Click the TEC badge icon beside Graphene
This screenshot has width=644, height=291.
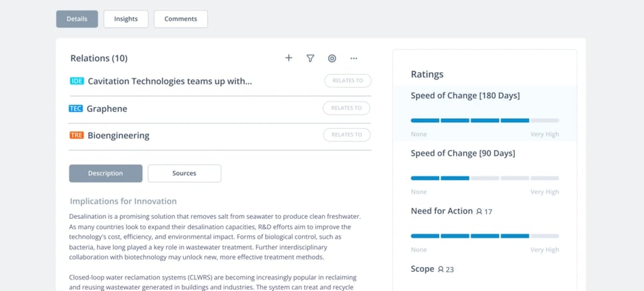76,108
